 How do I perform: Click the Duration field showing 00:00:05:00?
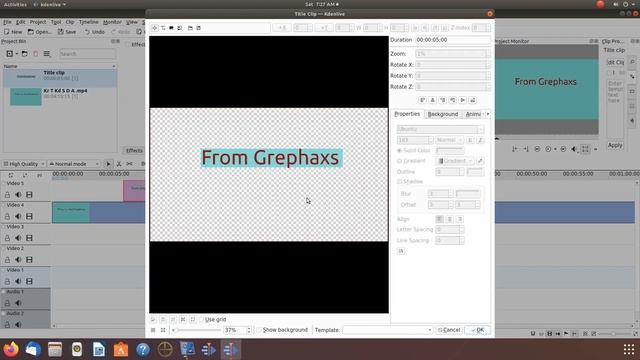[453, 40]
